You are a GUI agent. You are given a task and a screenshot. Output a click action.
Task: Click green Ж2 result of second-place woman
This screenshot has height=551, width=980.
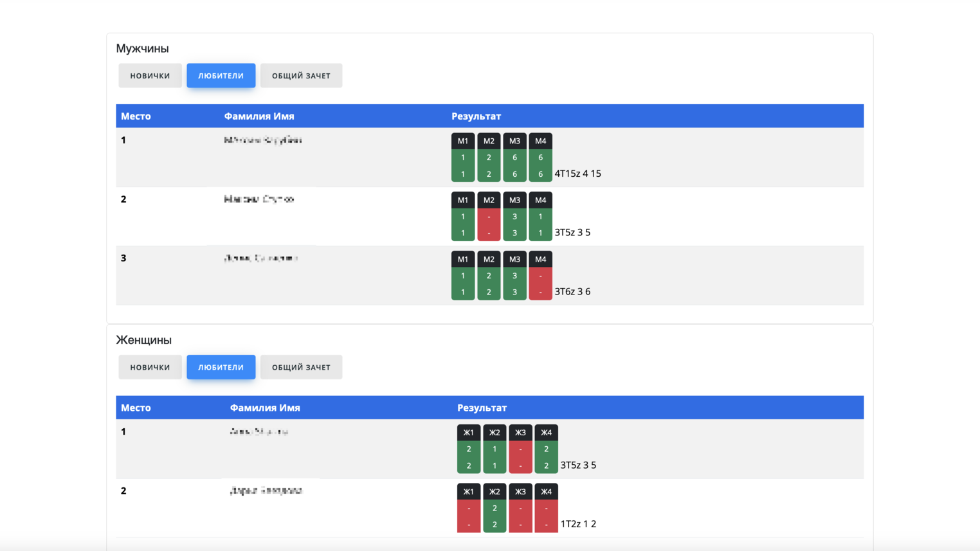(495, 516)
